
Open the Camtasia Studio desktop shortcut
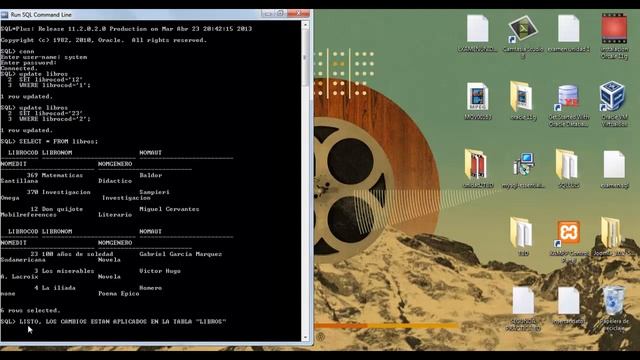click(x=523, y=29)
